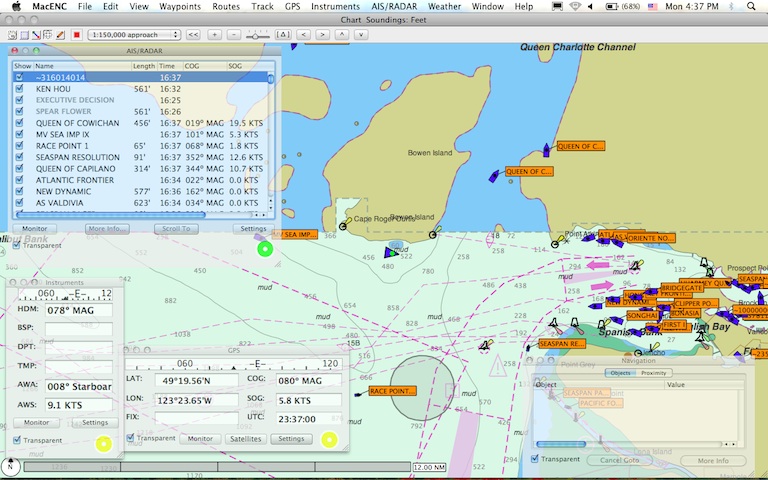The height and width of the screenshot is (480, 768).
Task: Click the zoom out minus toolbar button
Action: click(233, 34)
